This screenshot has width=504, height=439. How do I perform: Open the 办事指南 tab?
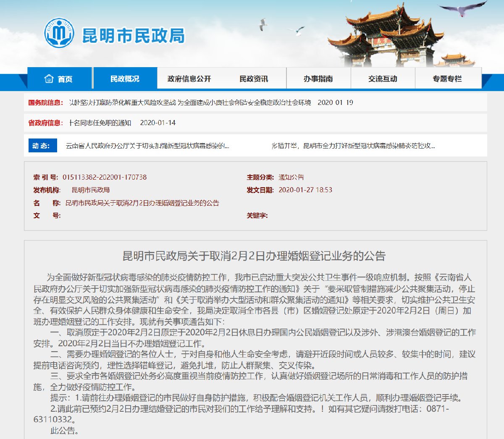tap(318, 79)
